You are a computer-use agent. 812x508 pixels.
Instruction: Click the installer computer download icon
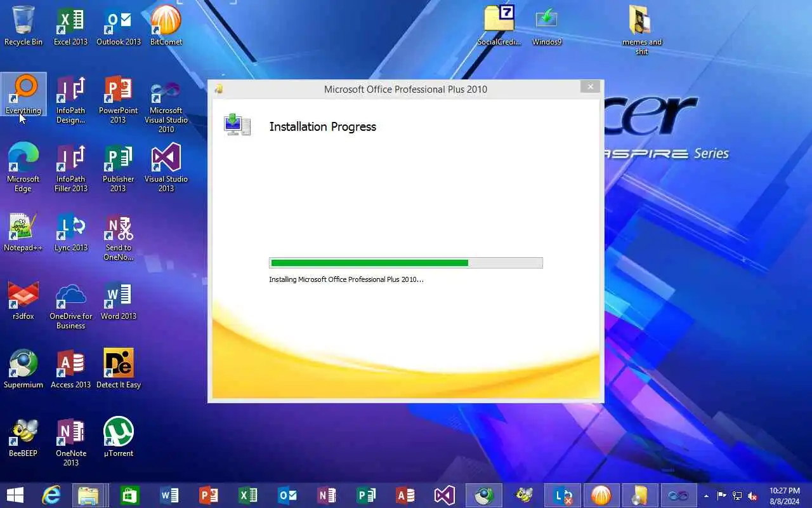coord(237,124)
